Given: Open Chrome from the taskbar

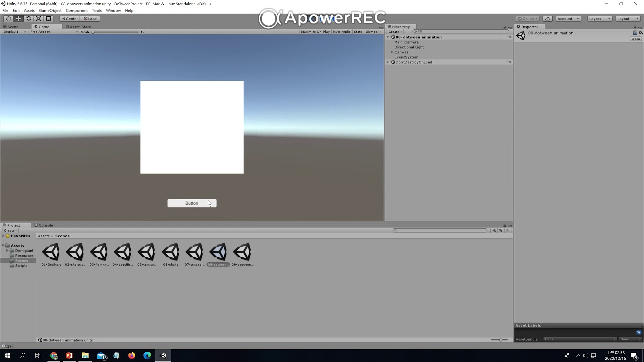Looking at the screenshot, I should (54, 355).
